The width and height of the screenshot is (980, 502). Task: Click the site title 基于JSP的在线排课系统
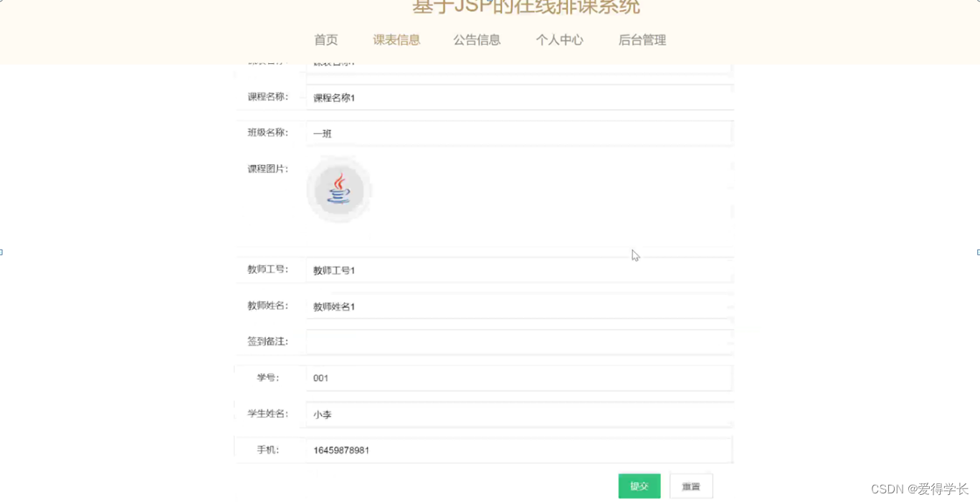[x=526, y=7]
